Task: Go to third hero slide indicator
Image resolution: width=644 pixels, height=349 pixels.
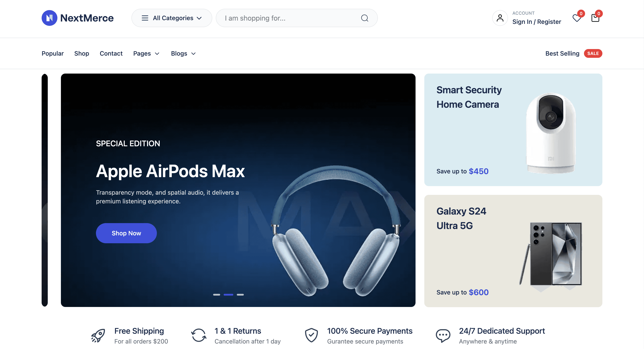Action: click(240, 295)
